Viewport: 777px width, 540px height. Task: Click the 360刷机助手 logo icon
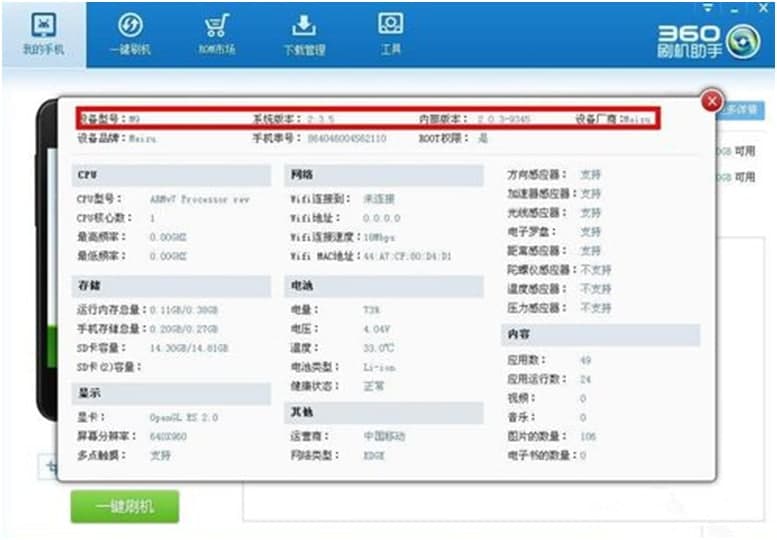[743, 42]
